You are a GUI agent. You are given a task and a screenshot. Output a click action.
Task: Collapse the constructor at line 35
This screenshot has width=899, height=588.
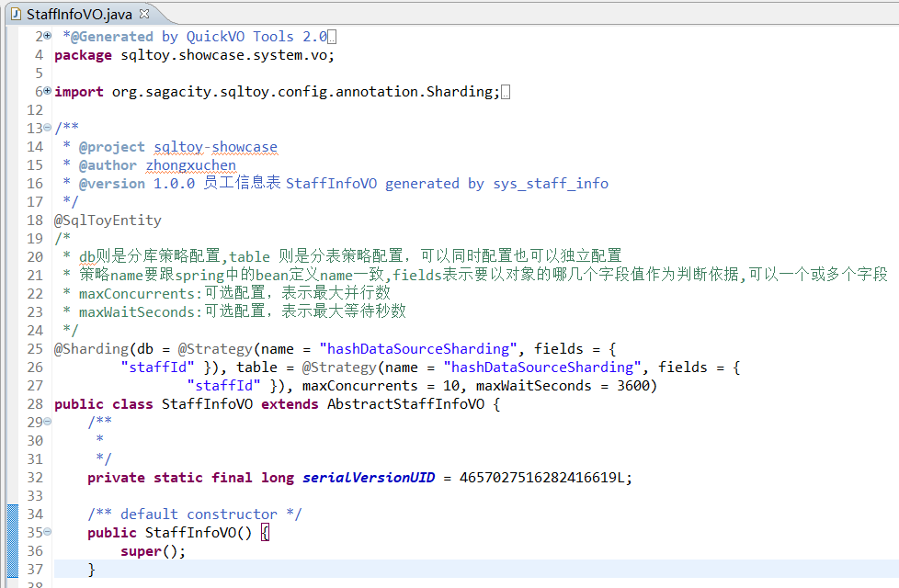click(x=48, y=531)
